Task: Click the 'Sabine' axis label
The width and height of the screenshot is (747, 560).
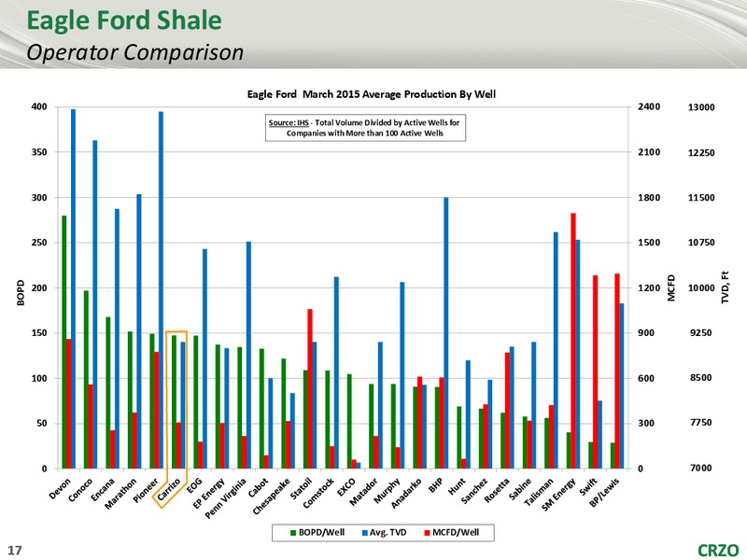Action: click(520, 489)
